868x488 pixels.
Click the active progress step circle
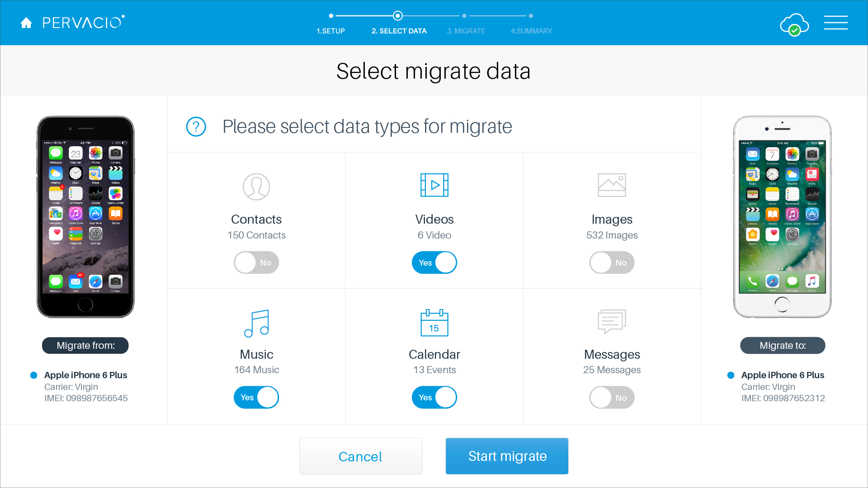398,16
